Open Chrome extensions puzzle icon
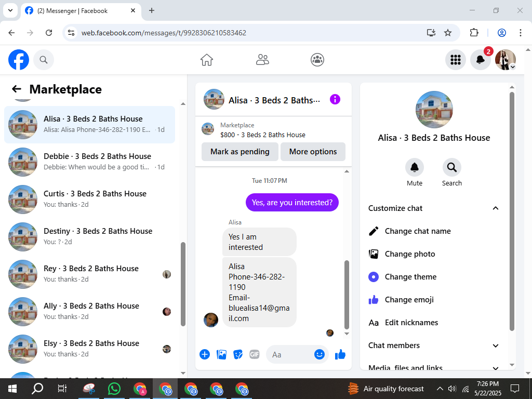Image resolution: width=532 pixels, height=399 pixels. [x=474, y=33]
